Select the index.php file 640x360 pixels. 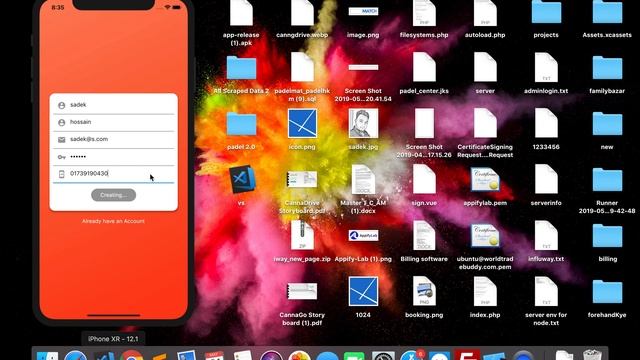485,291
